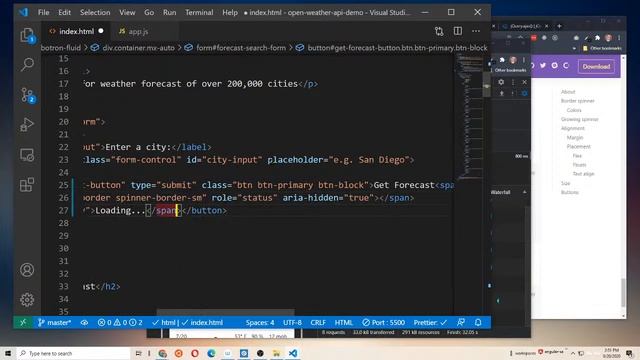
Task: Expand Waterfall column sort arrow in DevTools
Action: click(524, 192)
